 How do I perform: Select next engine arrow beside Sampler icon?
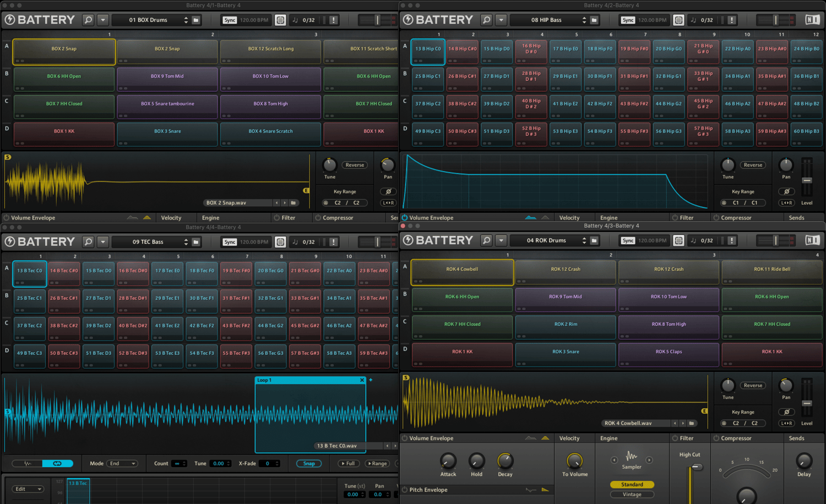pyautogui.click(x=649, y=460)
